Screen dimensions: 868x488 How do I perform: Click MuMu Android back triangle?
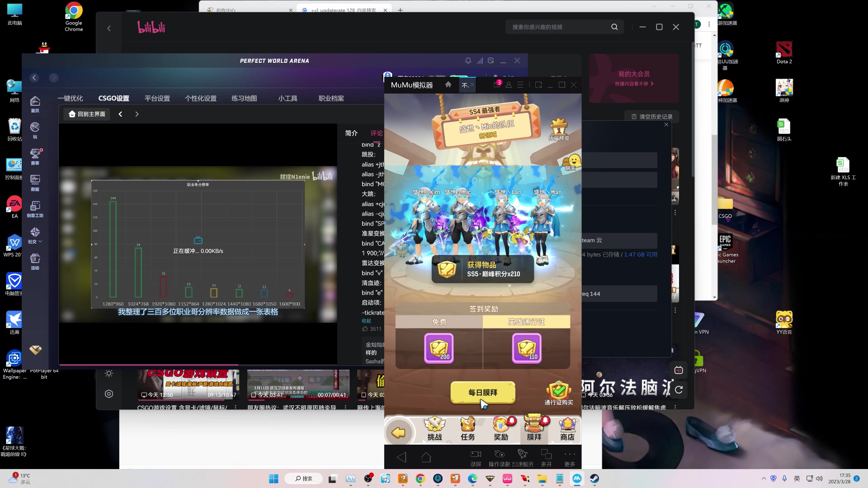(x=401, y=457)
